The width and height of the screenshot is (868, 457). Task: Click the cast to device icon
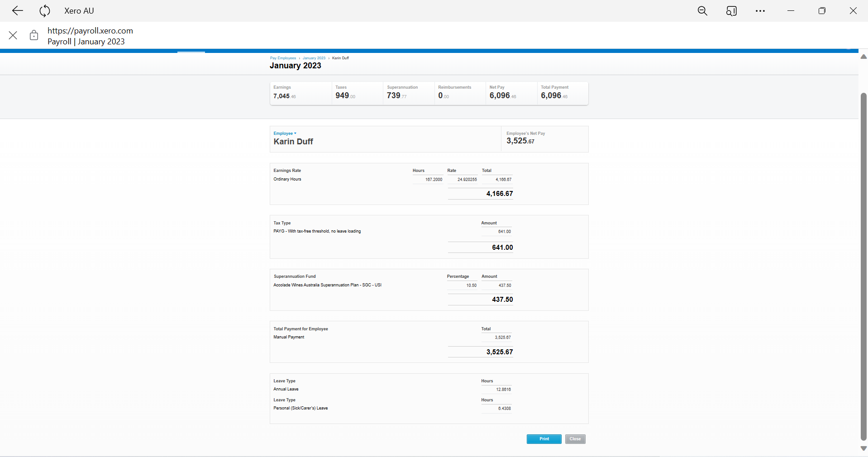[x=731, y=11]
